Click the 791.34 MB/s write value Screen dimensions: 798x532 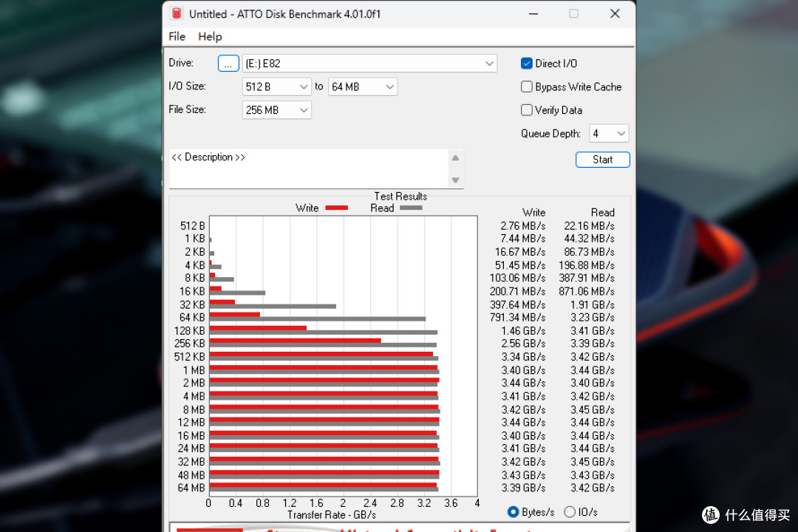(517, 318)
